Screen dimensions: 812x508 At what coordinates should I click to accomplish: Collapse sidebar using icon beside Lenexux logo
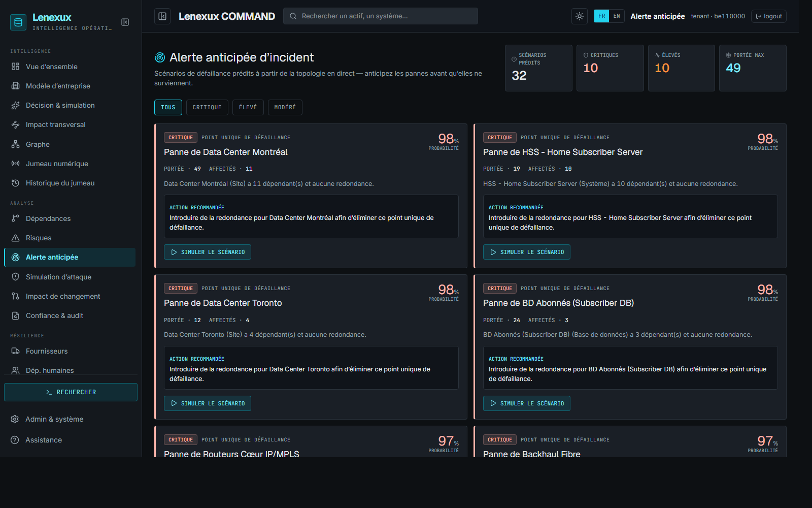coord(125,22)
